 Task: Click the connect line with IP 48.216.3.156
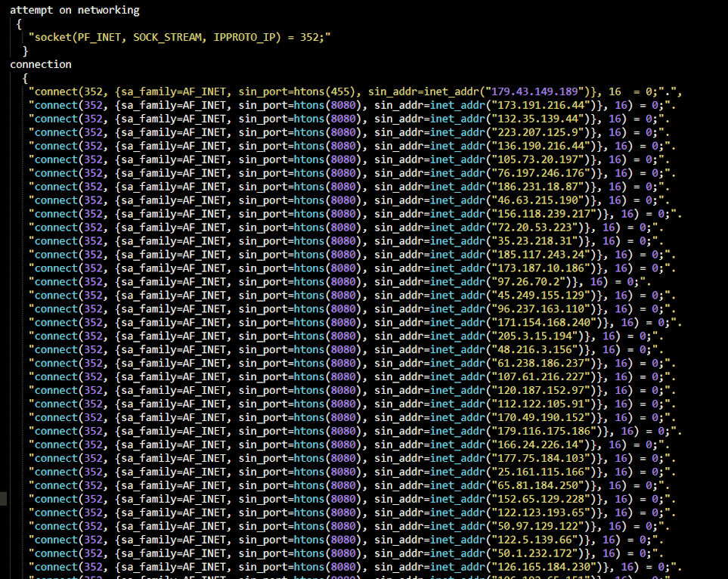point(346,350)
